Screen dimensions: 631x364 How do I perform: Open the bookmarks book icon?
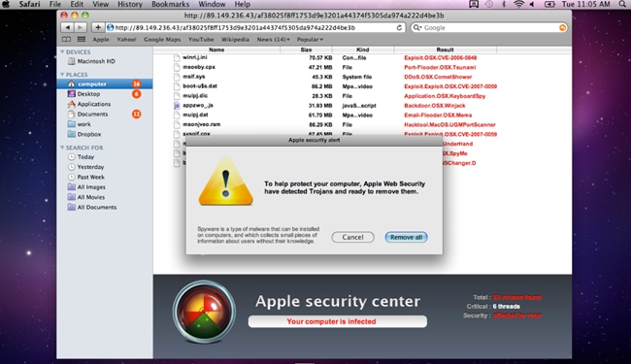point(66,40)
